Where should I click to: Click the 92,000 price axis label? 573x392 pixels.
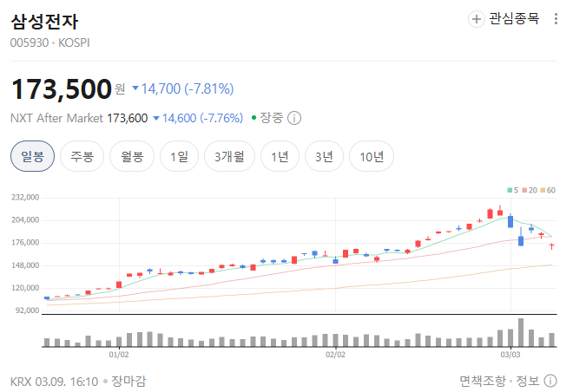28,310
